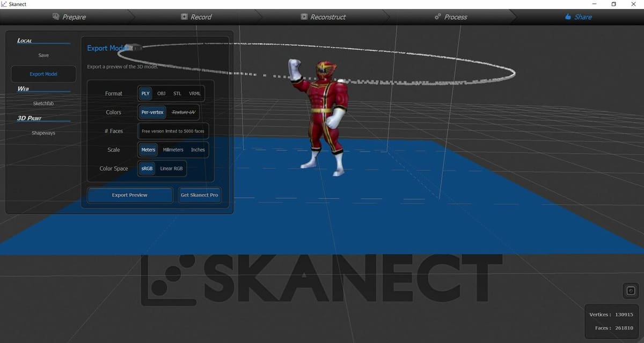Set scale to Millimeters

tap(173, 150)
